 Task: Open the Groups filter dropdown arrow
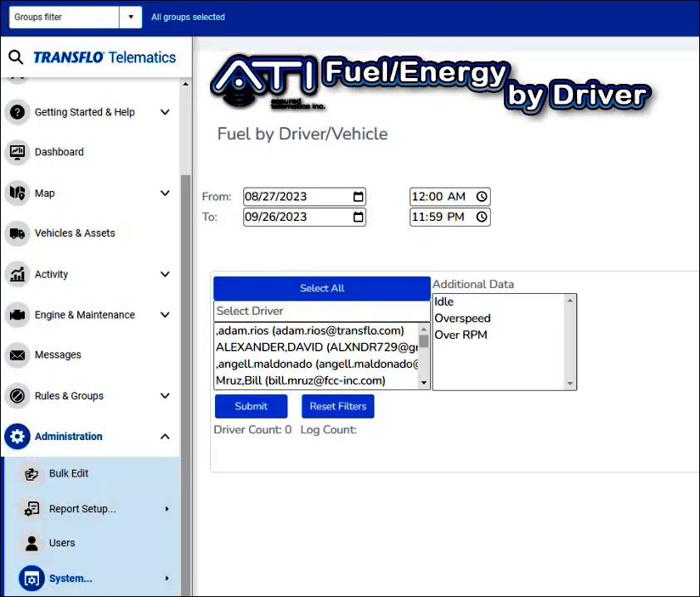click(130, 17)
